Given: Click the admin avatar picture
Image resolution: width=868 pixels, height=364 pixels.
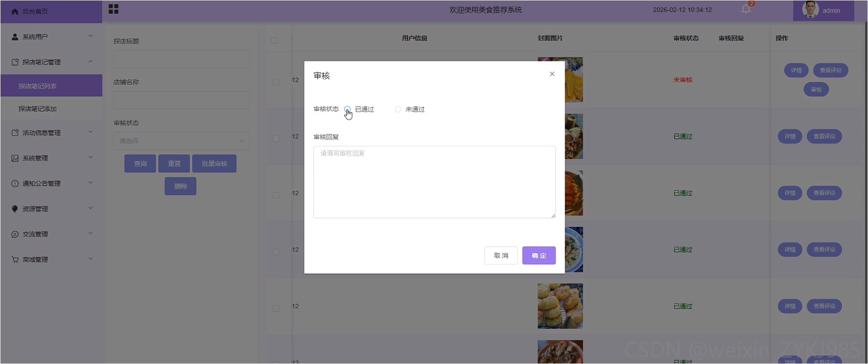Looking at the screenshot, I should pyautogui.click(x=810, y=10).
